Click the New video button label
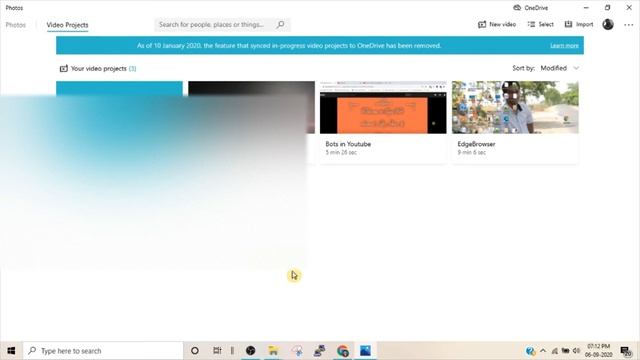Viewport: 640px width, 360px height. tap(502, 24)
